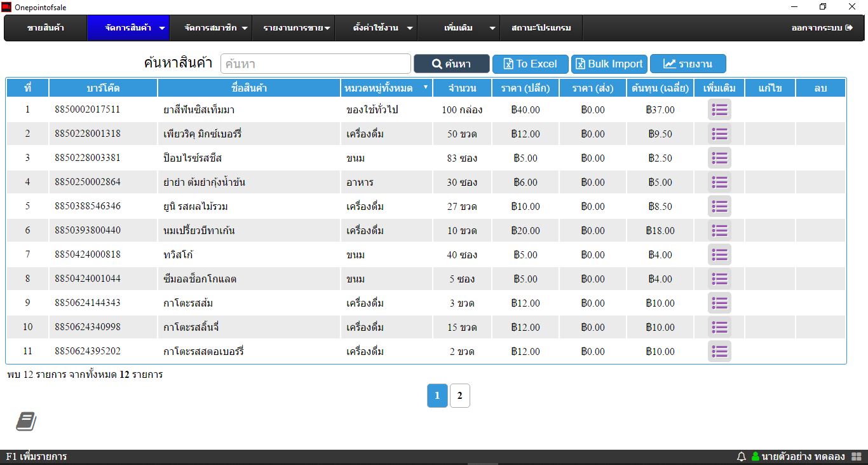Select the สถานะโปรแกรม menu item
This screenshot has height=465, width=868.
click(x=541, y=28)
